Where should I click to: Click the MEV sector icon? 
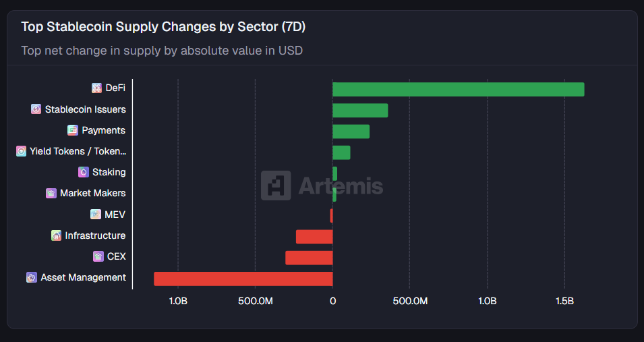(96, 215)
